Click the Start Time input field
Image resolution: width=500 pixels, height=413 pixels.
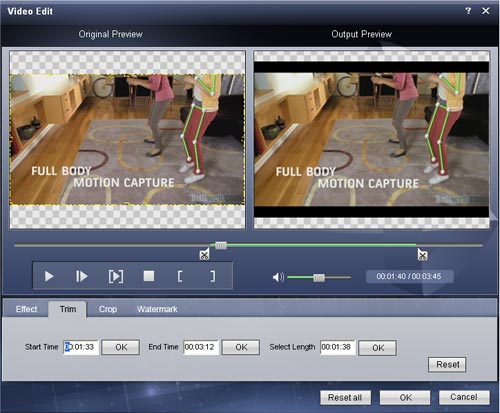pos(81,347)
